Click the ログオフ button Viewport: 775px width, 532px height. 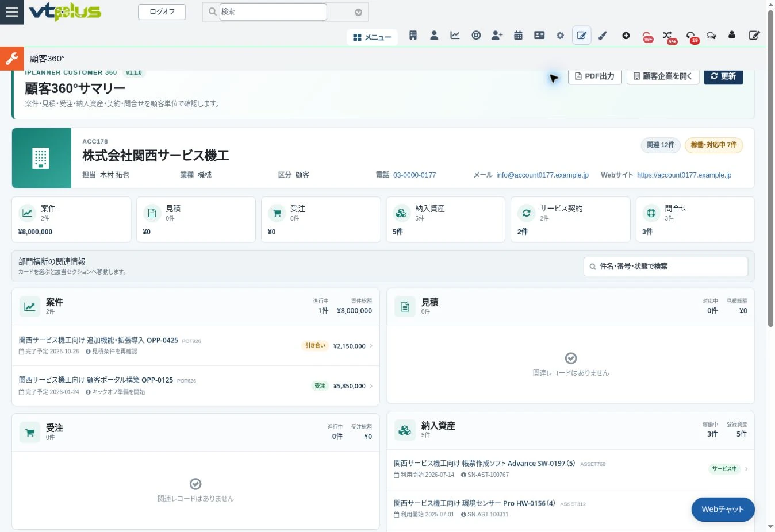(x=162, y=12)
